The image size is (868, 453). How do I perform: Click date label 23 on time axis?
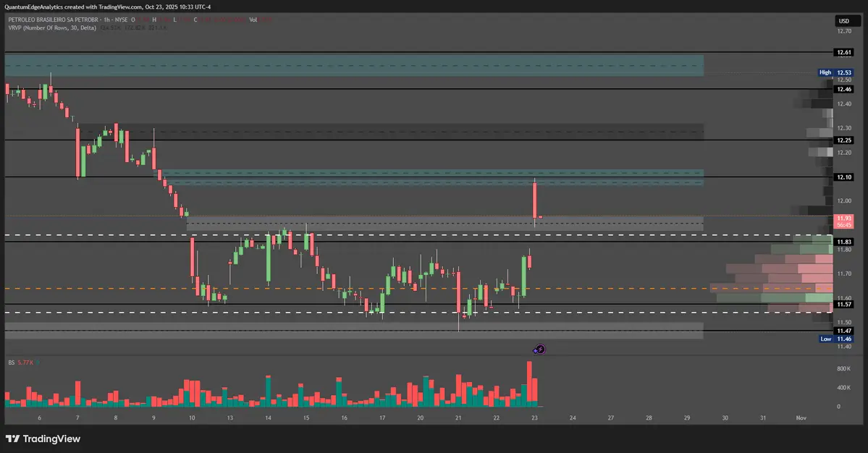point(534,418)
